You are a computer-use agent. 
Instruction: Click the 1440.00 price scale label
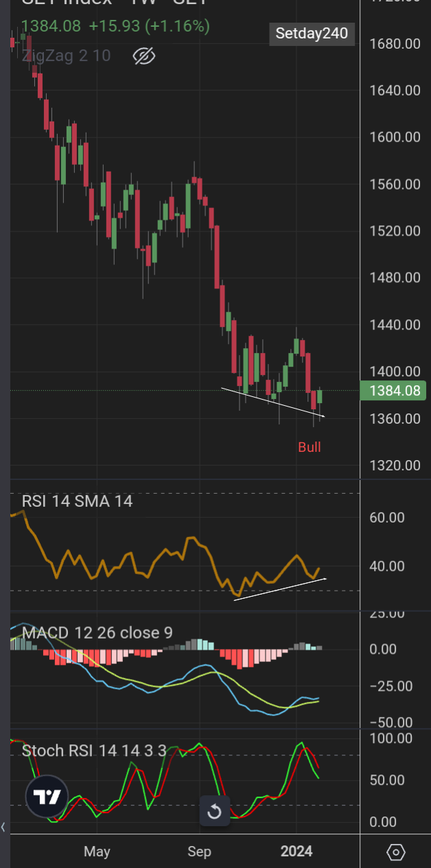395,325
